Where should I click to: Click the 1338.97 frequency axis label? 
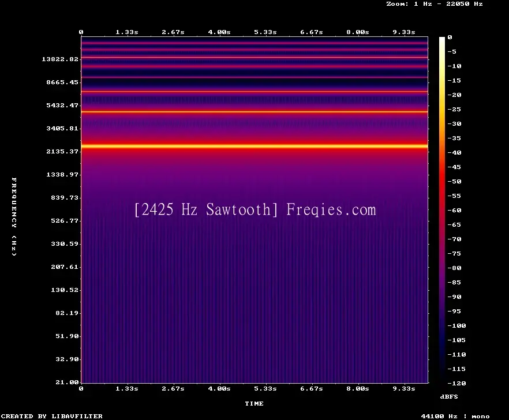[62, 174]
